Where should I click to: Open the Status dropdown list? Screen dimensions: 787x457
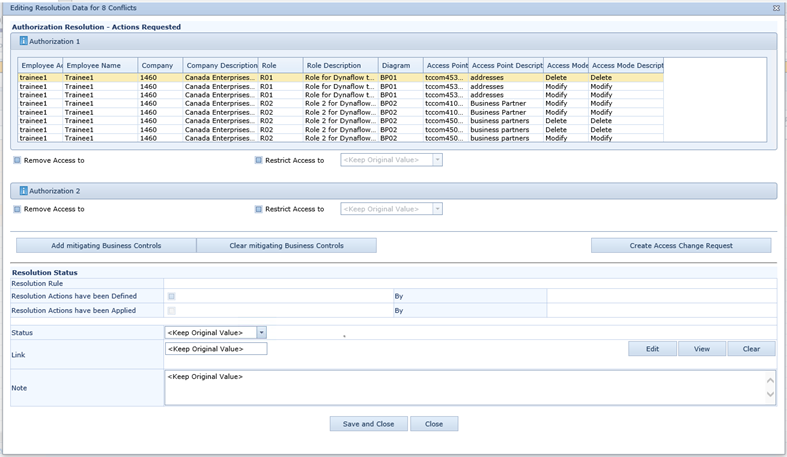[x=262, y=333]
